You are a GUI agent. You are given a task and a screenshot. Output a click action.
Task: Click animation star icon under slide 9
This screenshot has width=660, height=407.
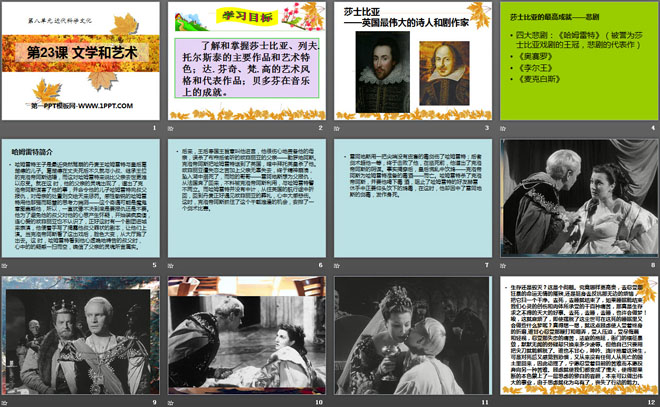(4, 402)
